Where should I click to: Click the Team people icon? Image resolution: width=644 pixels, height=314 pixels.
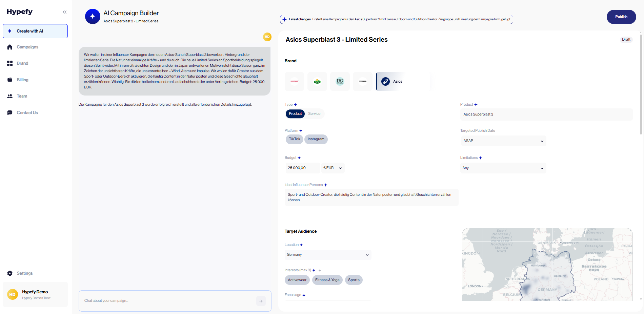coord(10,96)
